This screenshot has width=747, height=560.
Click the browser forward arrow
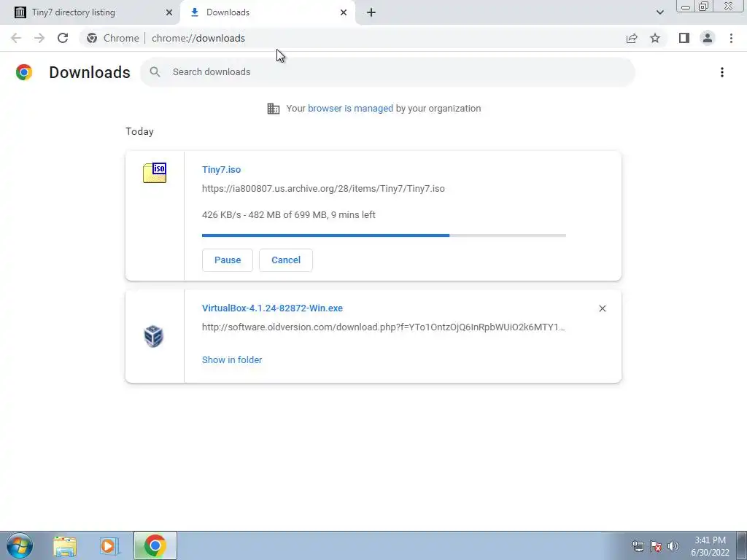point(39,38)
